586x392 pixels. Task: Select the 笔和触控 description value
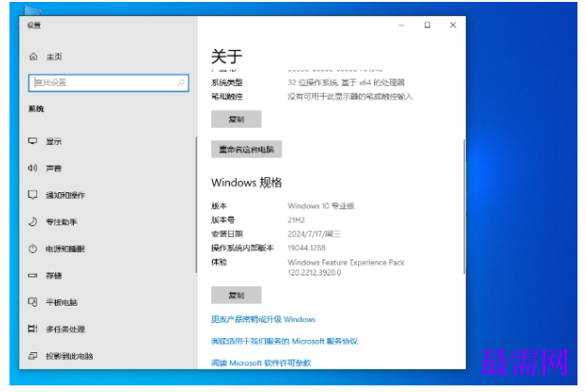(350, 97)
